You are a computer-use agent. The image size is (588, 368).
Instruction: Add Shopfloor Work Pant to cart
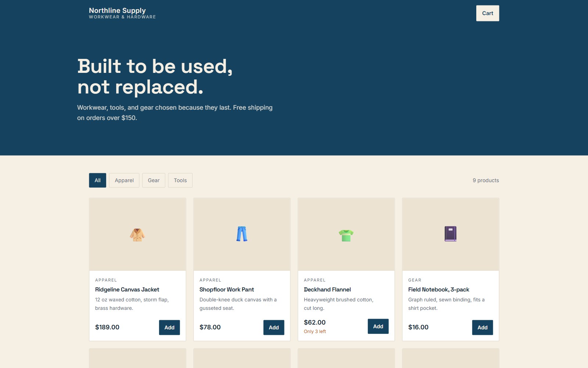(x=274, y=328)
